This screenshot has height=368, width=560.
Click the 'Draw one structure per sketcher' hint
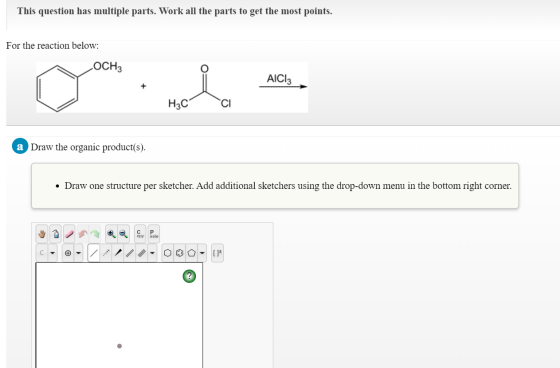pyautogui.click(x=288, y=186)
